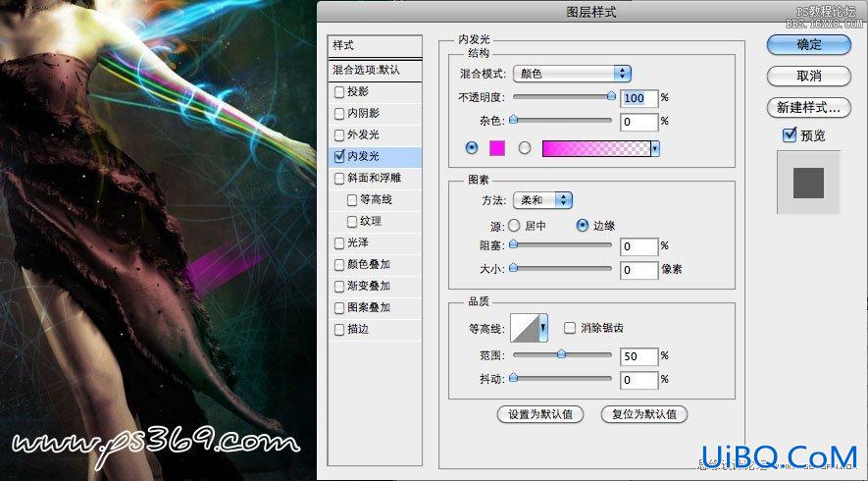868x481 pixels.
Task: Enable the 渐变叠加 gradient overlay checkbox
Action: [x=339, y=287]
